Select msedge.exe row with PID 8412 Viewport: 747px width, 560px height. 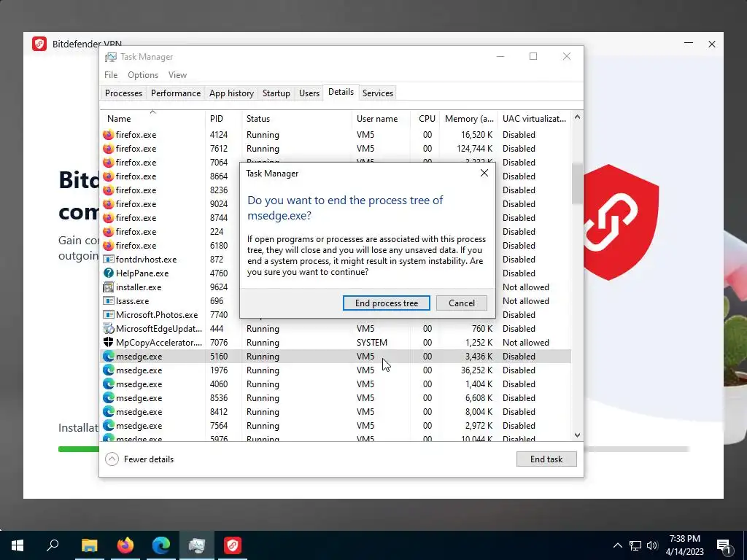tap(336, 411)
